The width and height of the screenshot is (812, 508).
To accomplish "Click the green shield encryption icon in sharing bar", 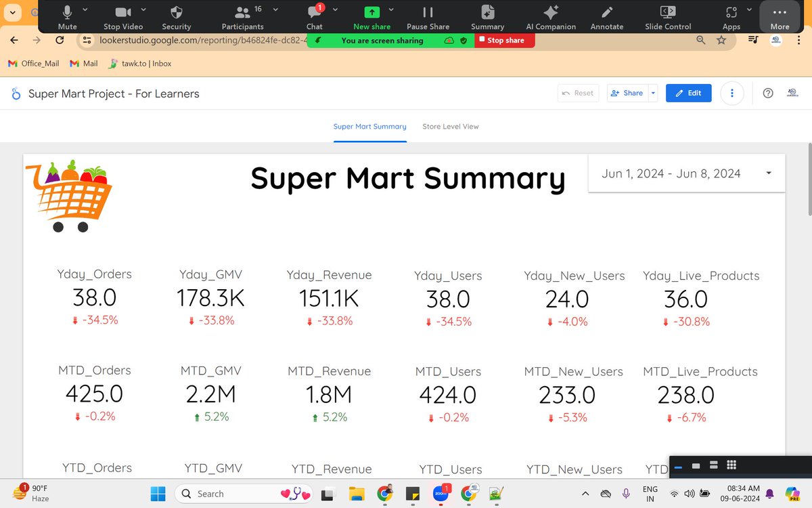I will (x=464, y=41).
